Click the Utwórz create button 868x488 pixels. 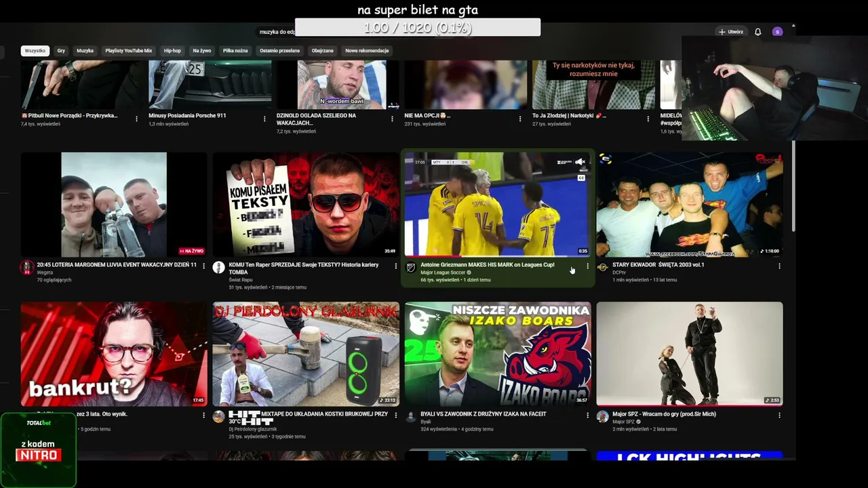731,32
